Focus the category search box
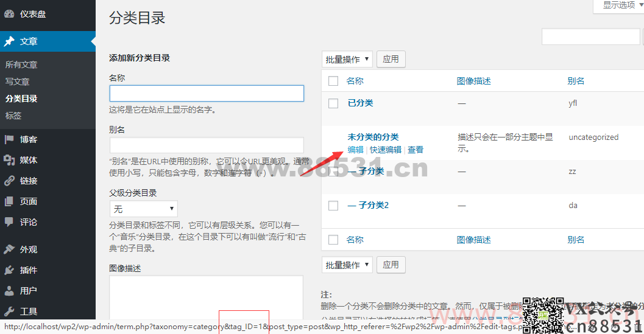This screenshot has height=334, width=644. click(590, 37)
